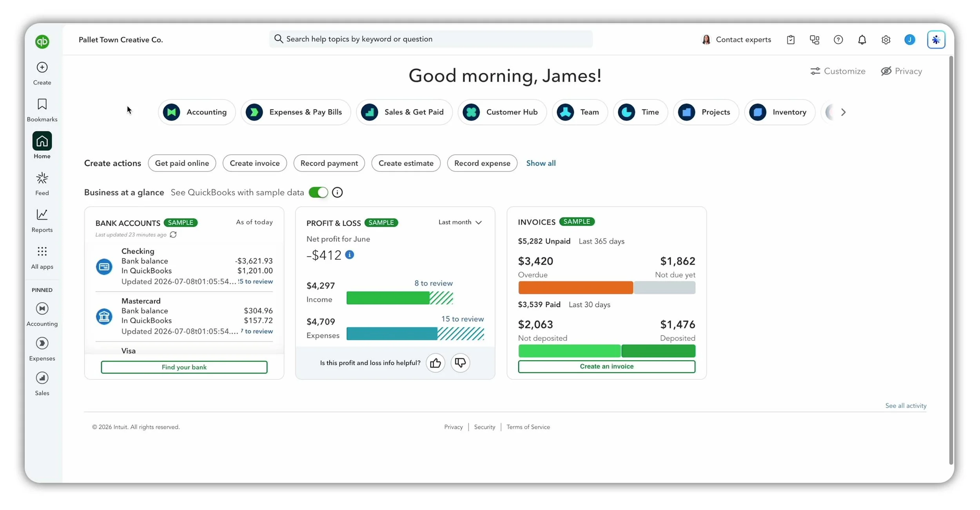Click Create estimate action

tap(406, 163)
